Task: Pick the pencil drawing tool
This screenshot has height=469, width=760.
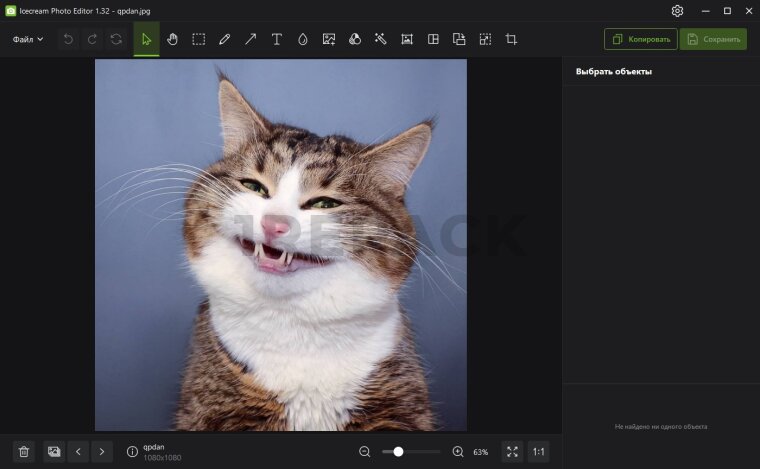Action: point(224,39)
